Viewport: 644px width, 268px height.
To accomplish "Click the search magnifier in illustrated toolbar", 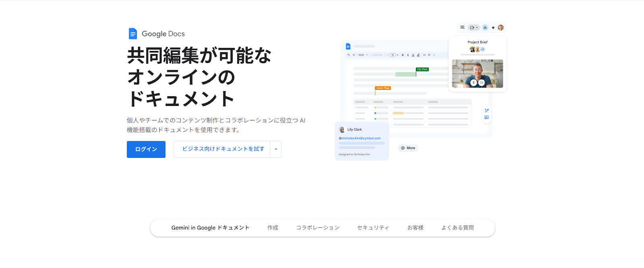I will [x=349, y=55].
